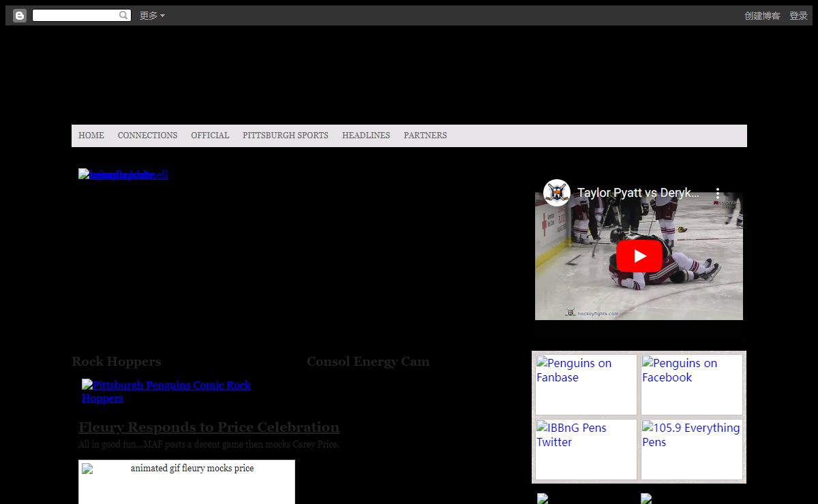This screenshot has height=504, width=818.
Task: Click the Blogger logo icon
Action: pyautogui.click(x=20, y=16)
